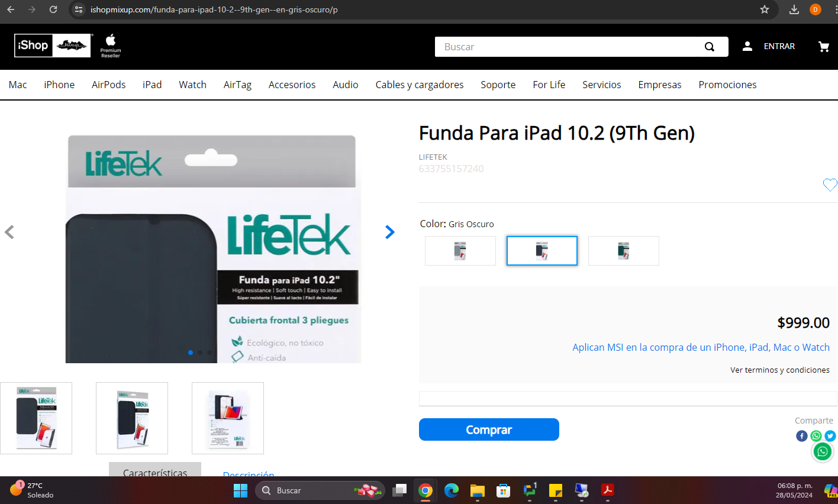Image resolution: width=838 pixels, height=504 pixels.
Task: Click the search magnifier icon in header
Action: click(710, 47)
